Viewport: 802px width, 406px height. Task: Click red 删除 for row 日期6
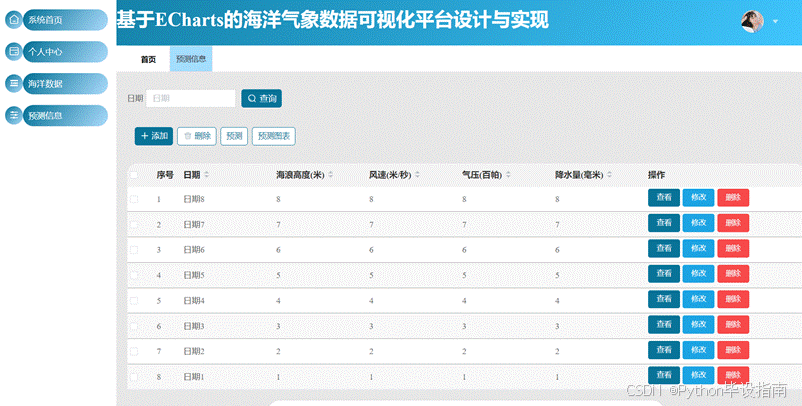pos(733,249)
